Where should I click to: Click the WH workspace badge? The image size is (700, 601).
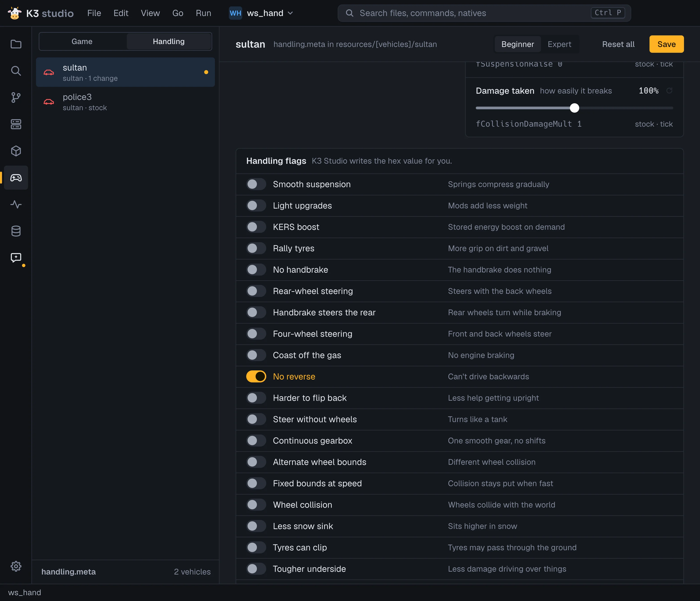click(x=236, y=13)
